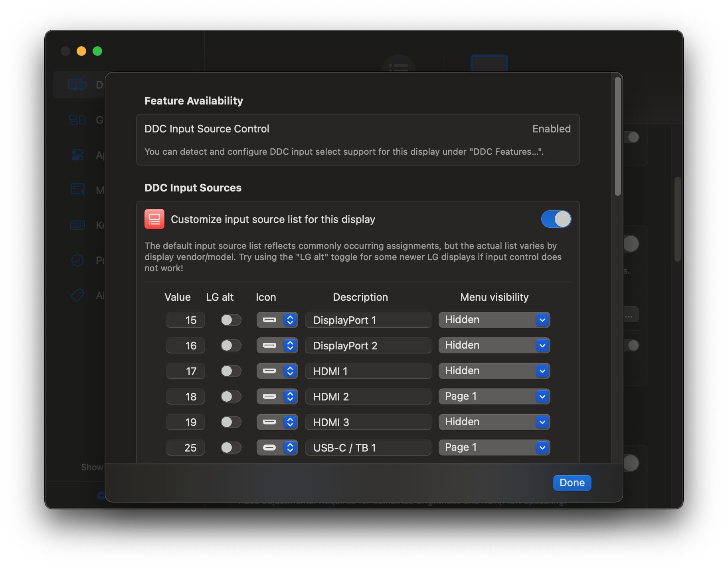The height and width of the screenshot is (568, 728).
Task: Click the screen cursor icon in background sidebar
Action: pos(78,189)
